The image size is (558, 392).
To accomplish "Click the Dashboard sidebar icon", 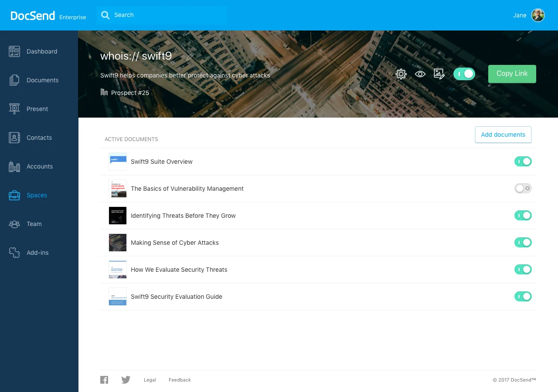I will [x=14, y=51].
